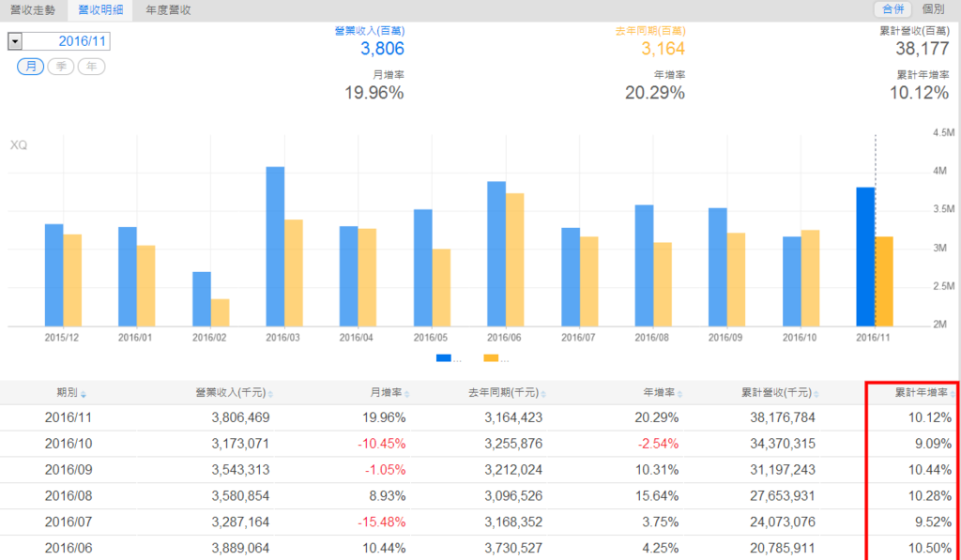This screenshot has width=961, height=560.
Task: Click the -1.05% monthly growth cell
Action: tap(386, 470)
